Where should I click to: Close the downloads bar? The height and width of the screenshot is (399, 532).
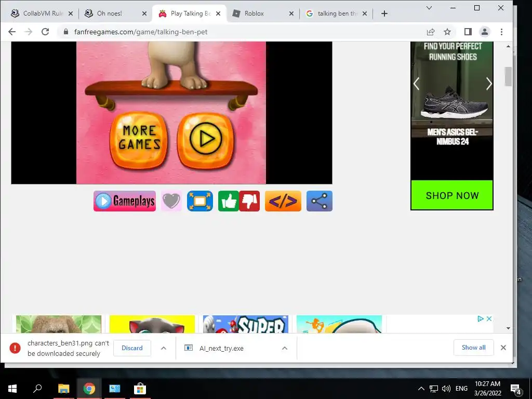(x=503, y=348)
